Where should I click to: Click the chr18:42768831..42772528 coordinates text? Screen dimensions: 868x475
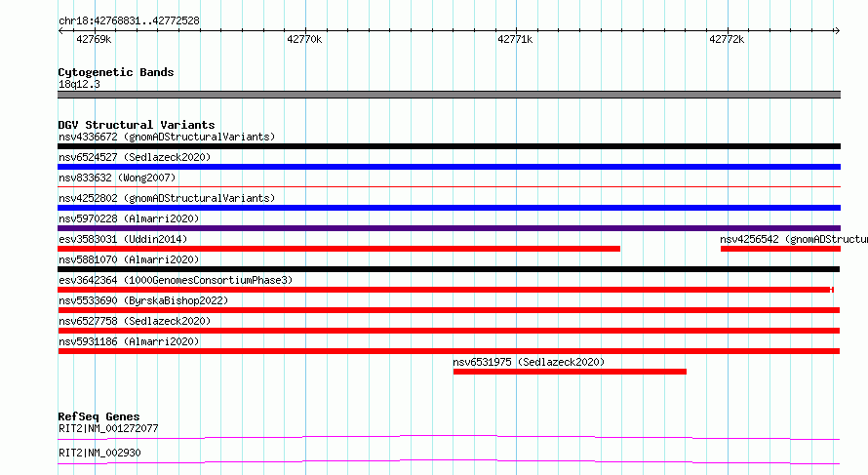129,20
